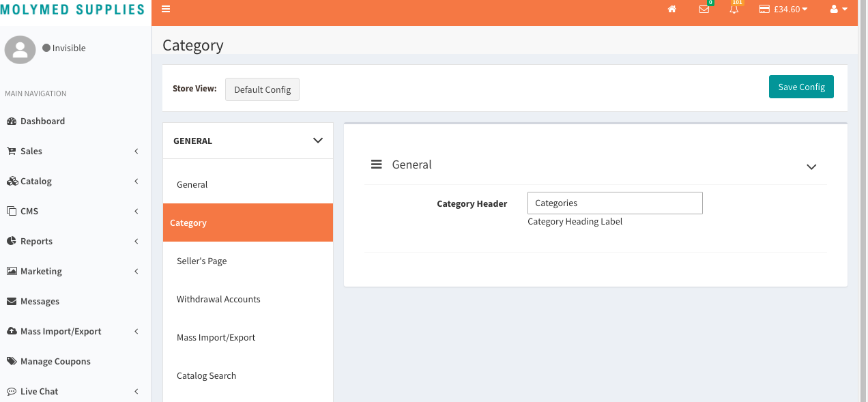The height and width of the screenshot is (402, 868).
Task: Open the Withdrawal Accounts config tab
Action: (248, 299)
